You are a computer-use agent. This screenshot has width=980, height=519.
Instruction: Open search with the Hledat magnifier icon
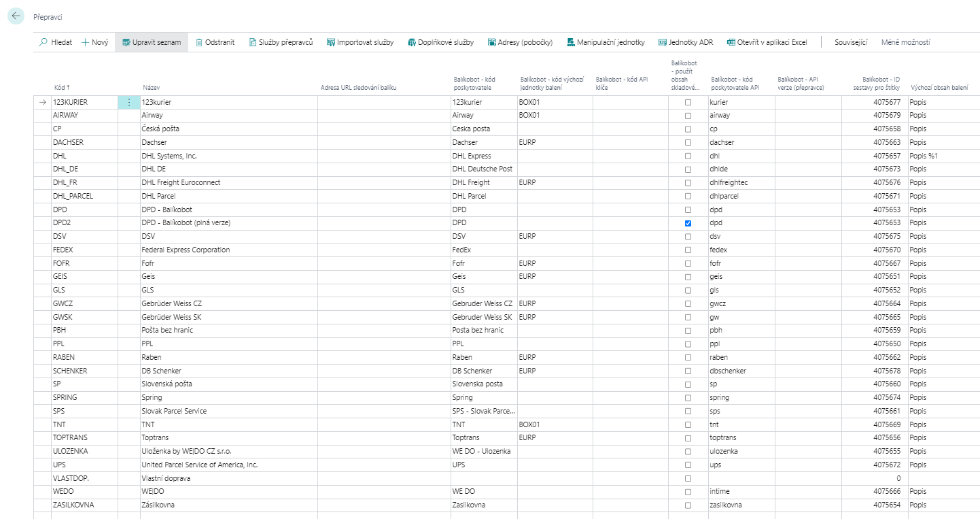44,42
